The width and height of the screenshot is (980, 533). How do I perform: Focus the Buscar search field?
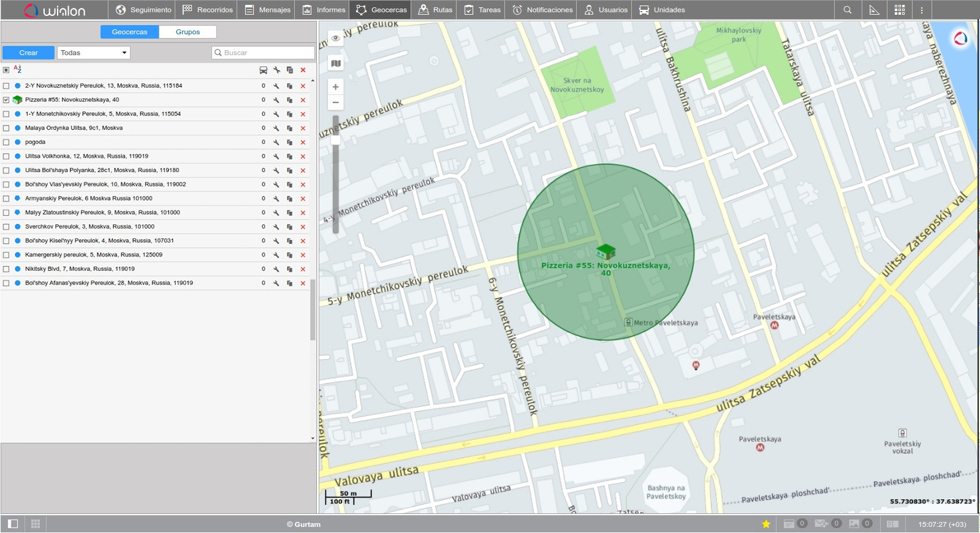pos(267,53)
